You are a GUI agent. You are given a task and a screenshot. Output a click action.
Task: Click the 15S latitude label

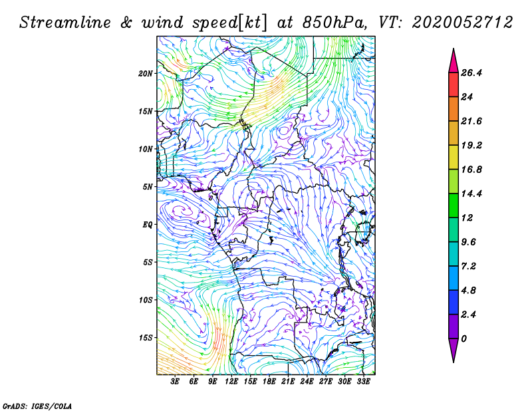click(x=145, y=338)
